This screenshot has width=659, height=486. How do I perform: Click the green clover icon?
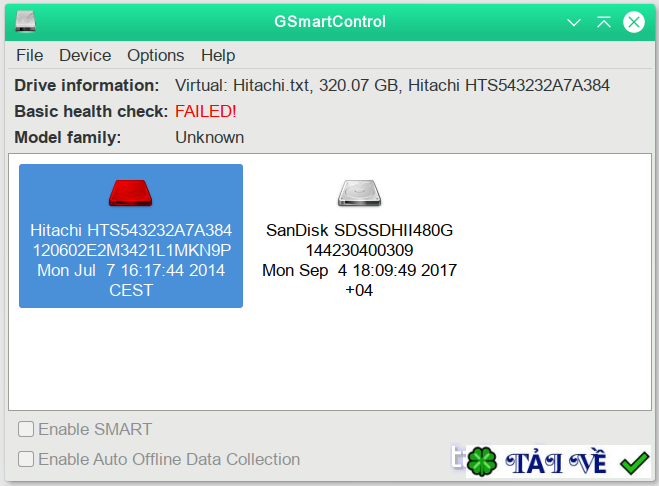pyautogui.click(x=482, y=462)
